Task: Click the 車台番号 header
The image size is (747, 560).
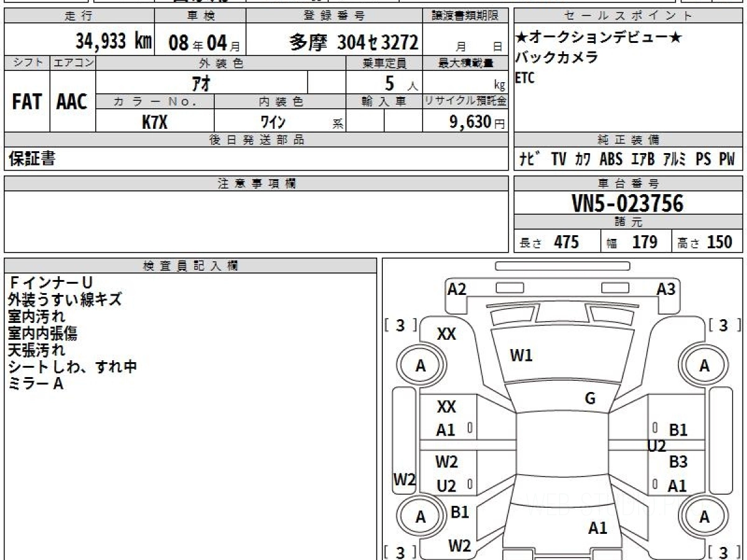Action: [629, 183]
